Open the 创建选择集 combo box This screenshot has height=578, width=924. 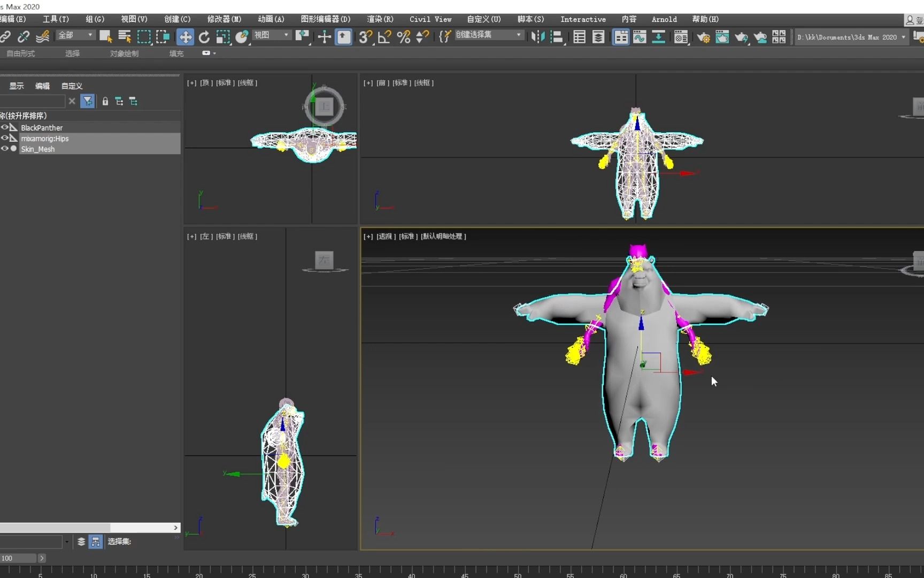point(489,35)
